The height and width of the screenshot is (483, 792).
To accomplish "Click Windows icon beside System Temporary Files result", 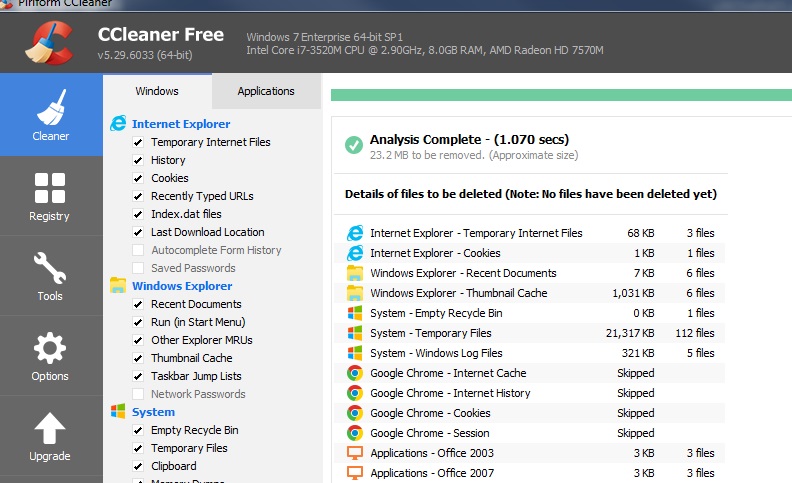I will coord(355,333).
